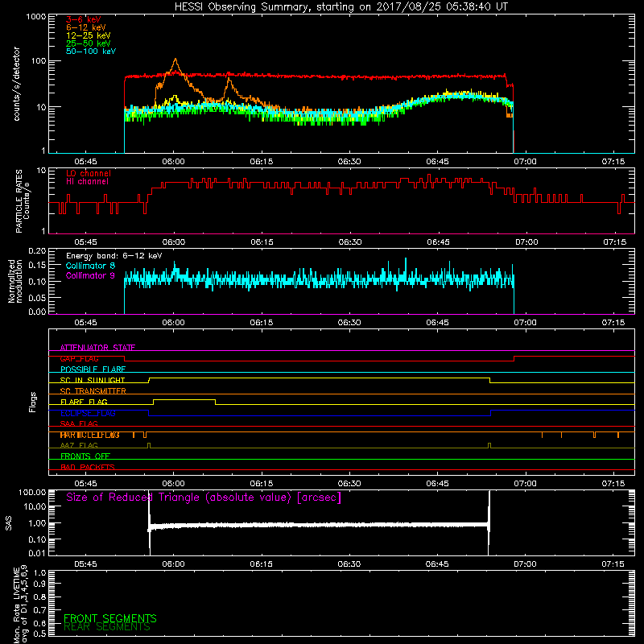Viewport: 644px width, 644px height.
Task: Select the 50-100 keV legend label
Action: click(91, 52)
